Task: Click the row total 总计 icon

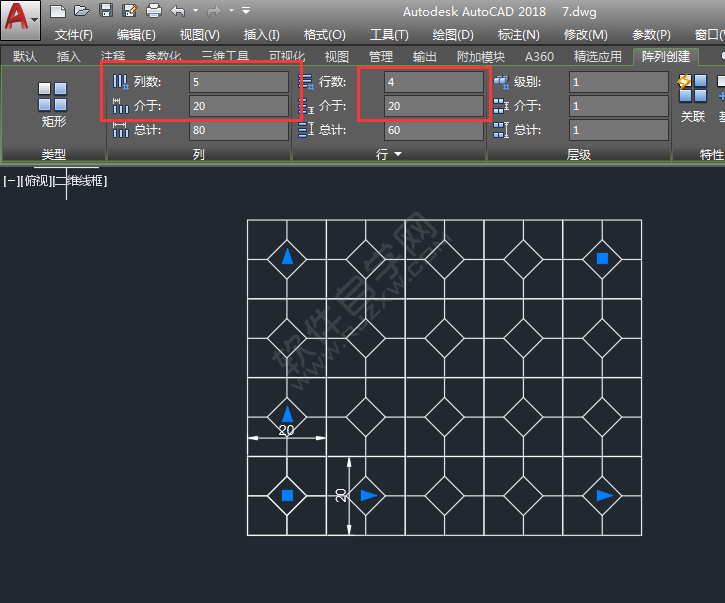Action: point(306,130)
